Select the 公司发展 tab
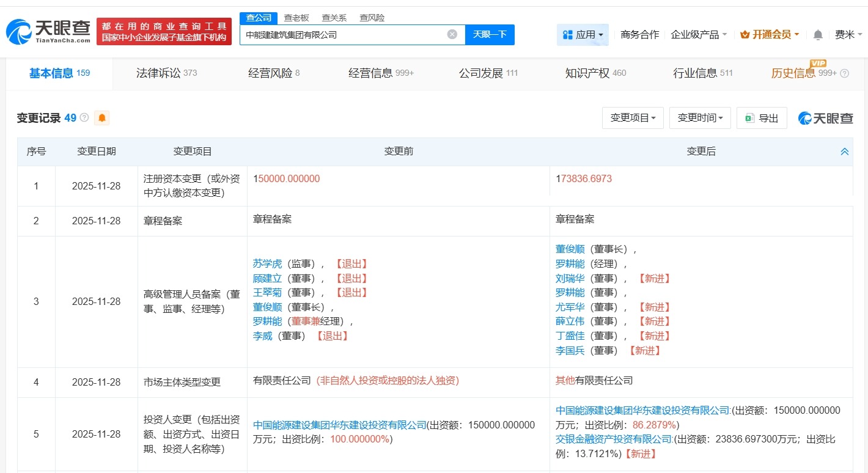Screen dimensions: 868x473 [480, 73]
